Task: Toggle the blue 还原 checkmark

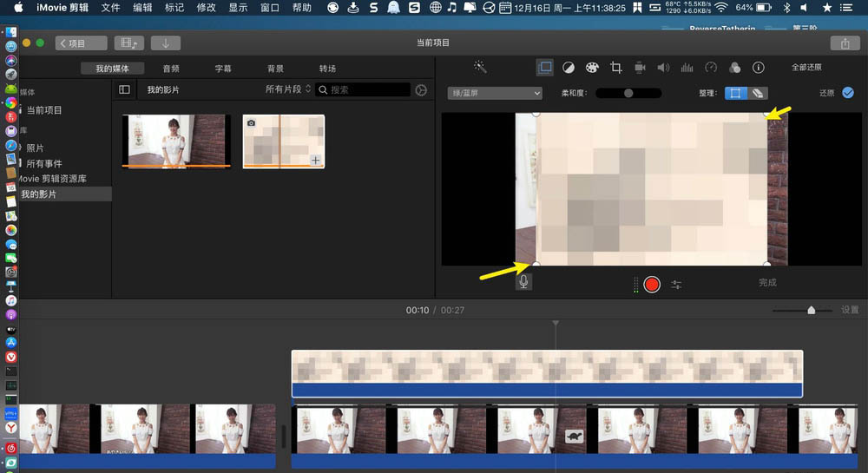Action: [x=848, y=93]
